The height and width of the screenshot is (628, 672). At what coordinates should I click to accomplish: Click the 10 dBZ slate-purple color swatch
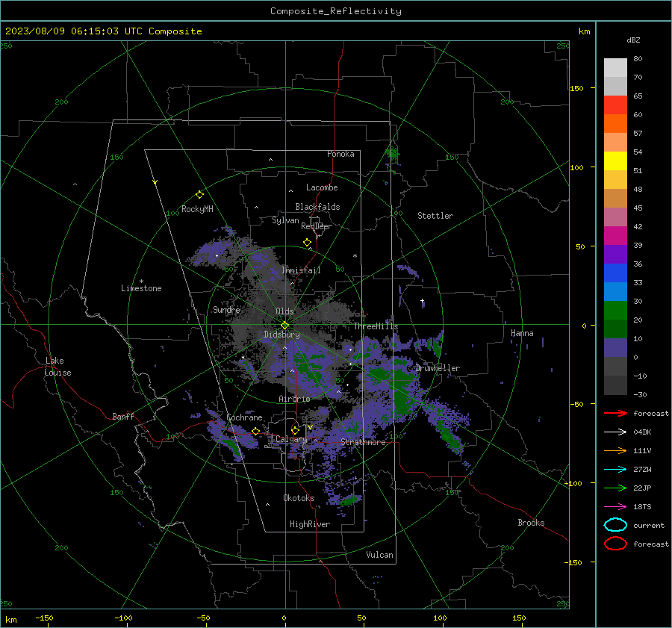coord(615,348)
